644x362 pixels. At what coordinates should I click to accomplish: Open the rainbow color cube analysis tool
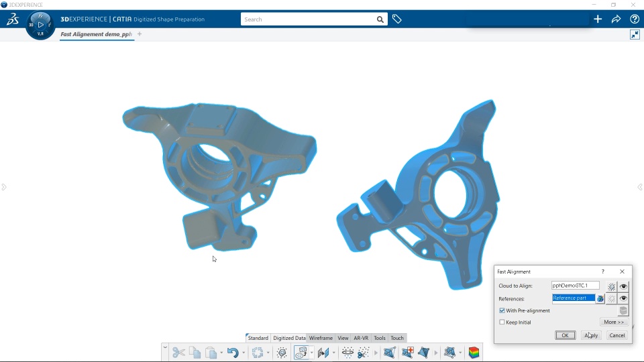474,352
